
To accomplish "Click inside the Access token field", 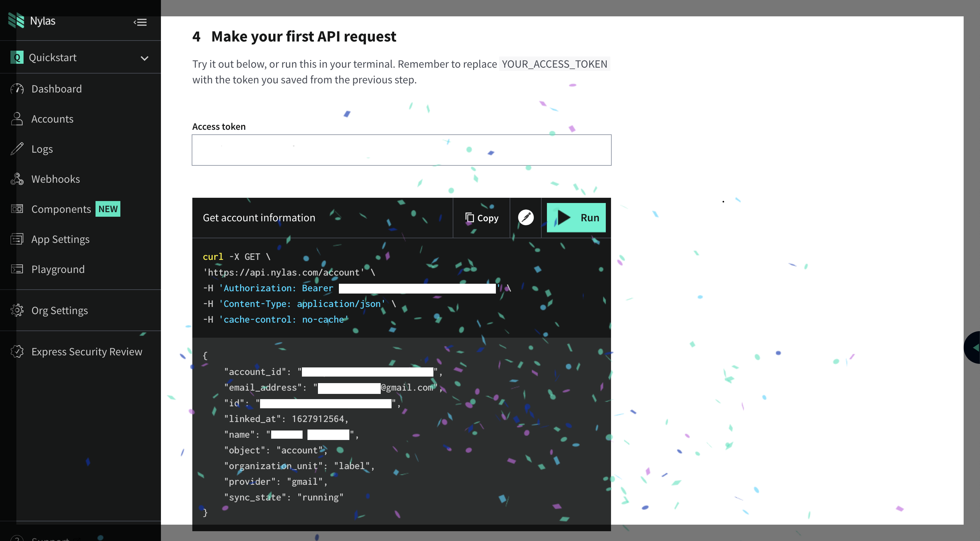I will [x=401, y=150].
